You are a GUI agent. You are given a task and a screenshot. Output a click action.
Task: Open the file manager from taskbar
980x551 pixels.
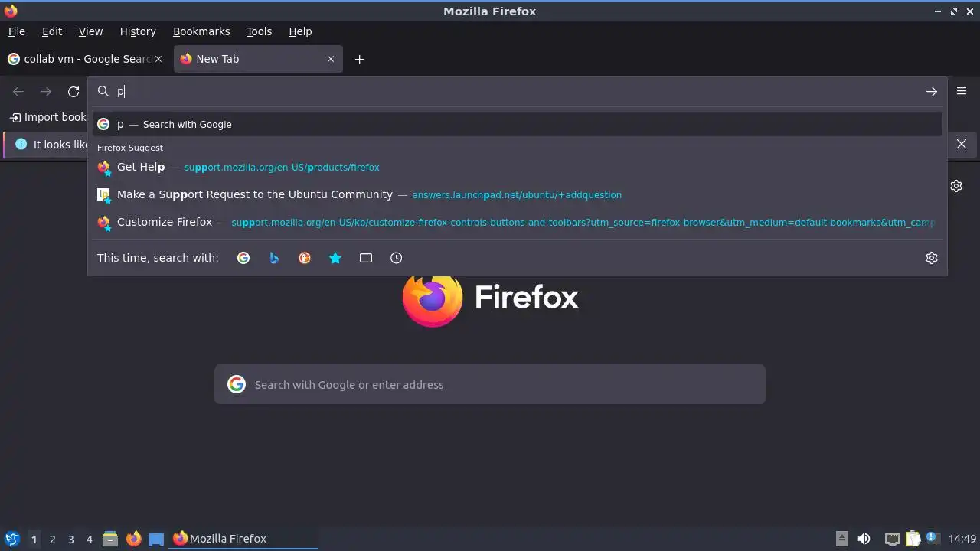110,539
